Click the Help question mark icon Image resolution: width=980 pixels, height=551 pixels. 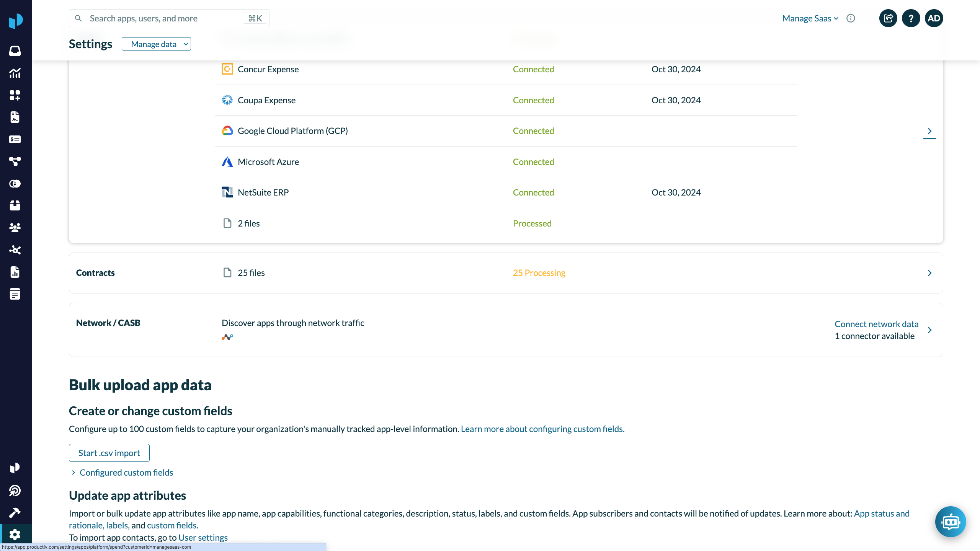911,18
